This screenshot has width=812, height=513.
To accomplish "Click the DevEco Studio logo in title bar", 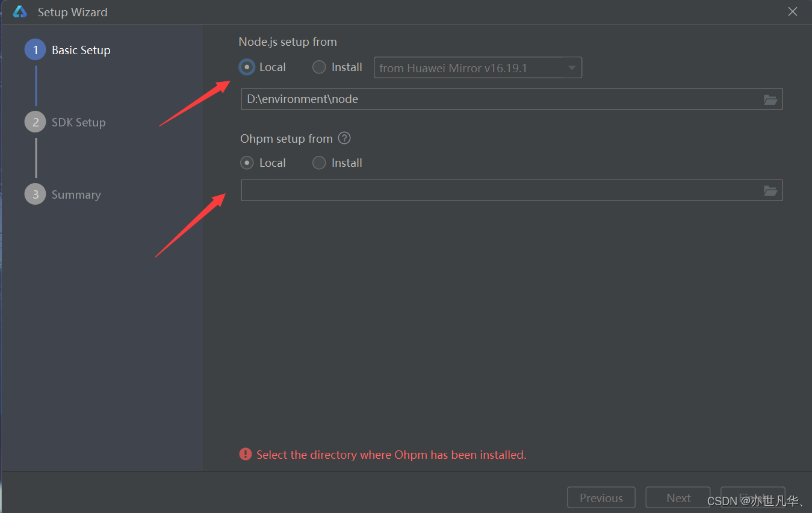I will coord(20,11).
